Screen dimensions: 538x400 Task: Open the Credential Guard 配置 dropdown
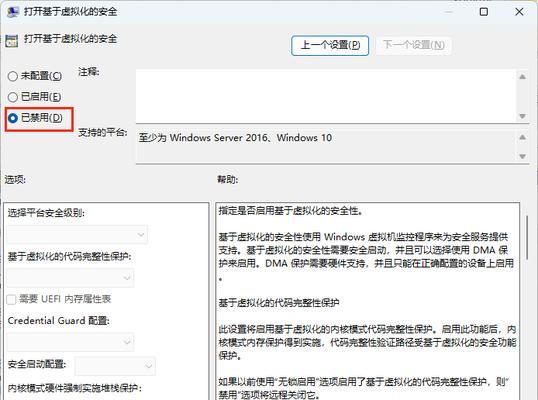point(70,342)
